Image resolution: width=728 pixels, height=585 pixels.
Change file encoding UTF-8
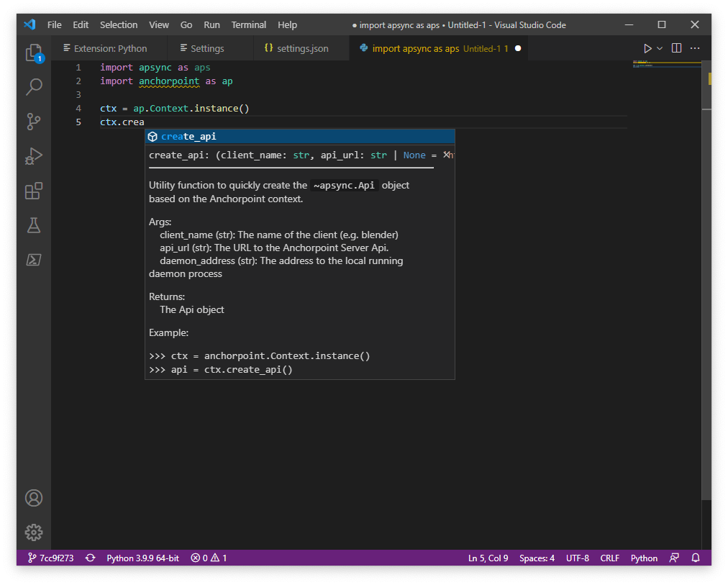(577, 558)
